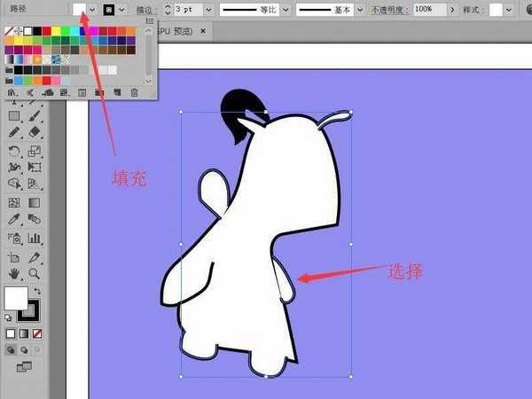Set the paint mode to None
532x399 pixels.
coord(35,333)
